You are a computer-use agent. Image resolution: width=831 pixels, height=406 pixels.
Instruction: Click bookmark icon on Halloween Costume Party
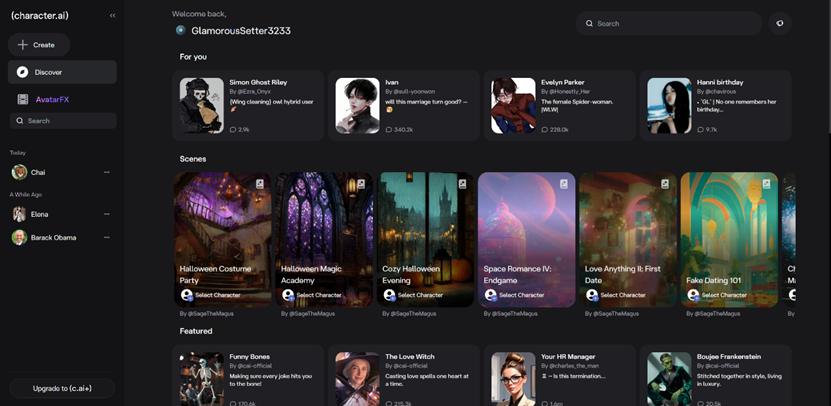pos(259,184)
